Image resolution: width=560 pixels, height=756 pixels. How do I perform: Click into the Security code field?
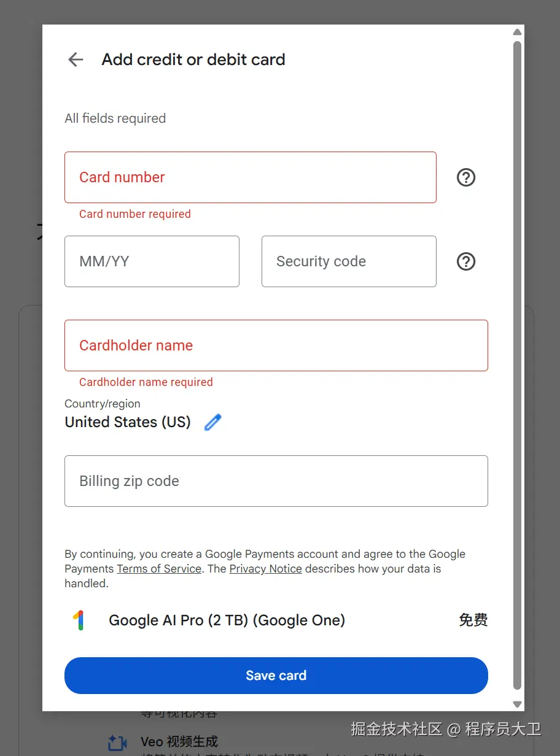(x=349, y=261)
